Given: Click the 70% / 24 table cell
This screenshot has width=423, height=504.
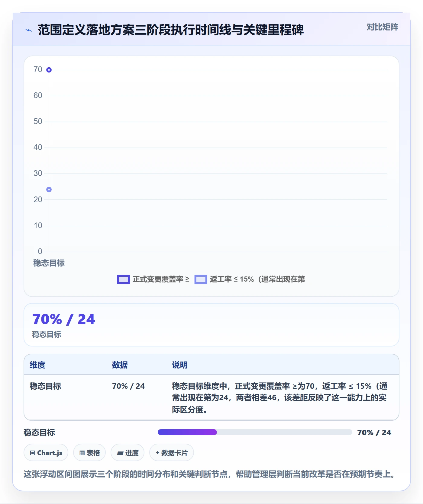Looking at the screenshot, I should pyautogui.click(x=128, y=386).
